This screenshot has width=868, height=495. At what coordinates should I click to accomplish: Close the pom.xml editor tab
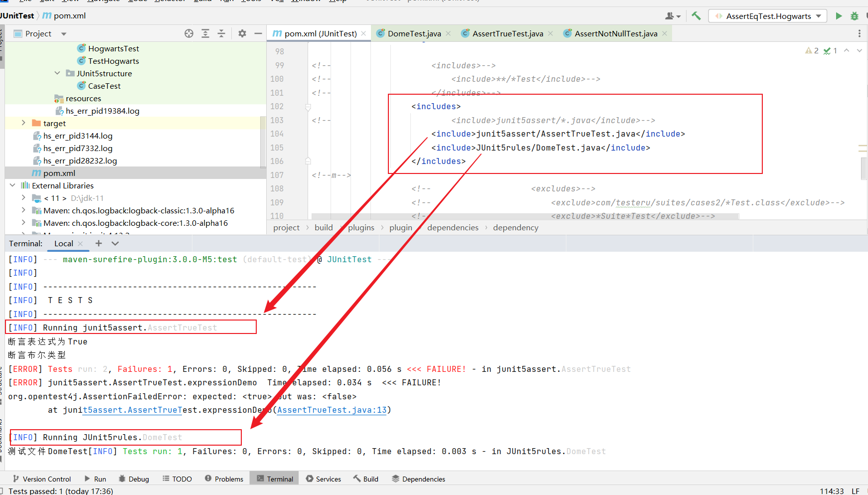point(363,33)
